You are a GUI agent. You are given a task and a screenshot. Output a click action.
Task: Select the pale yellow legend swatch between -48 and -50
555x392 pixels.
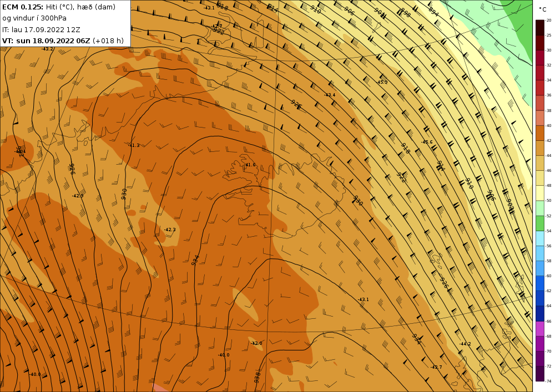tap(540, 193)
